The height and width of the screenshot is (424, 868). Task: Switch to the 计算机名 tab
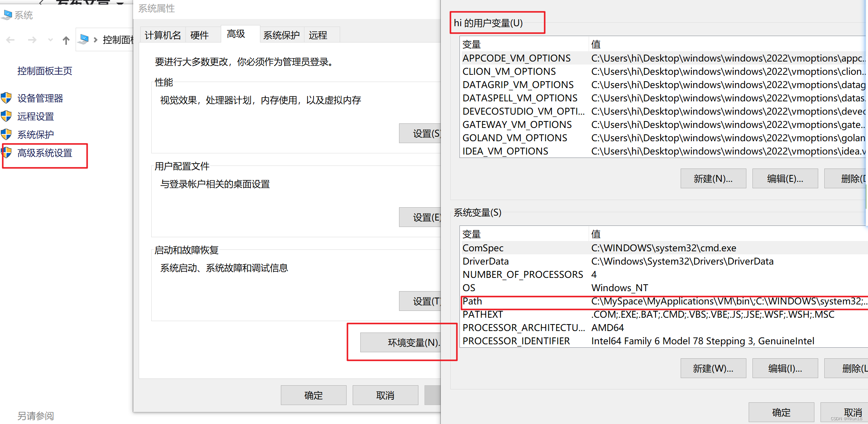(163, 35)
